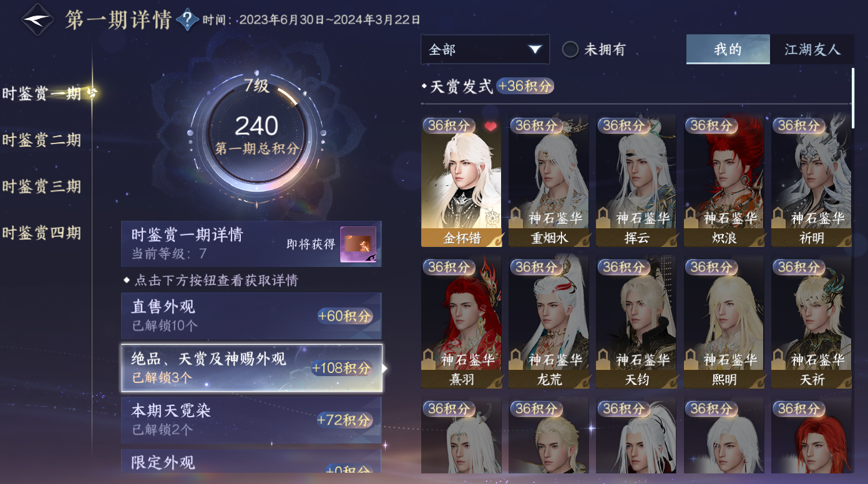Expand the 绝品、天赏及神赐外观 category
The height and width of the screenshot is (484, 868).
point(251,368)
